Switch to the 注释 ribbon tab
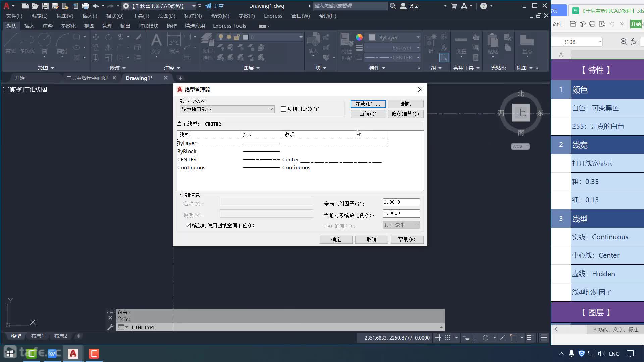Screen dimensions: 644x362 [47, 26]
